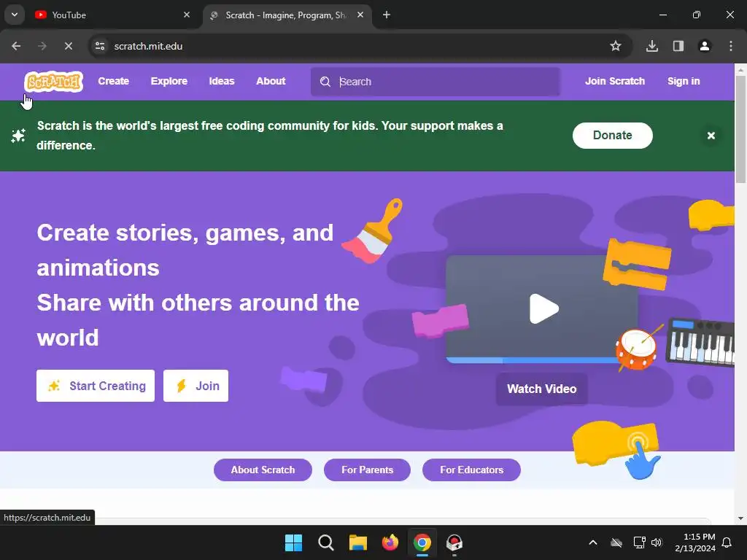Switch to the YouTube tab
The image size is (747, 560).
click(x=112, y=15)
